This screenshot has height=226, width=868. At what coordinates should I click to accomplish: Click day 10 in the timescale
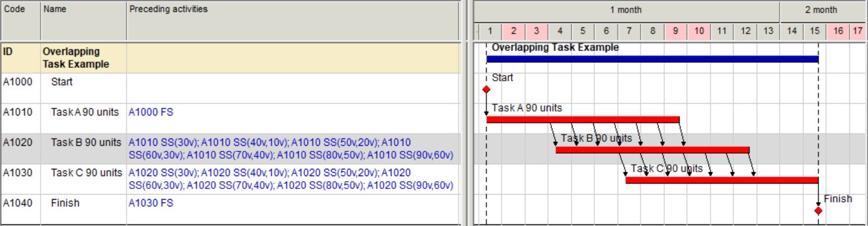coord(699,31)
